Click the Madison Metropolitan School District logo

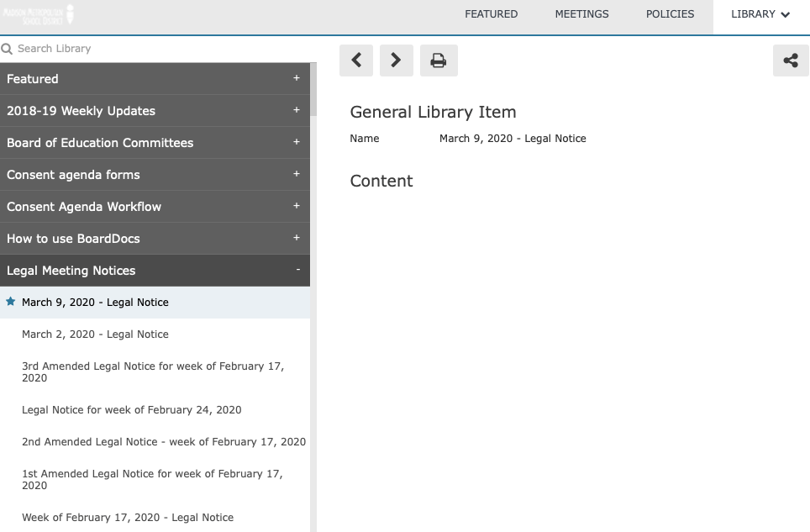[39, 14]
